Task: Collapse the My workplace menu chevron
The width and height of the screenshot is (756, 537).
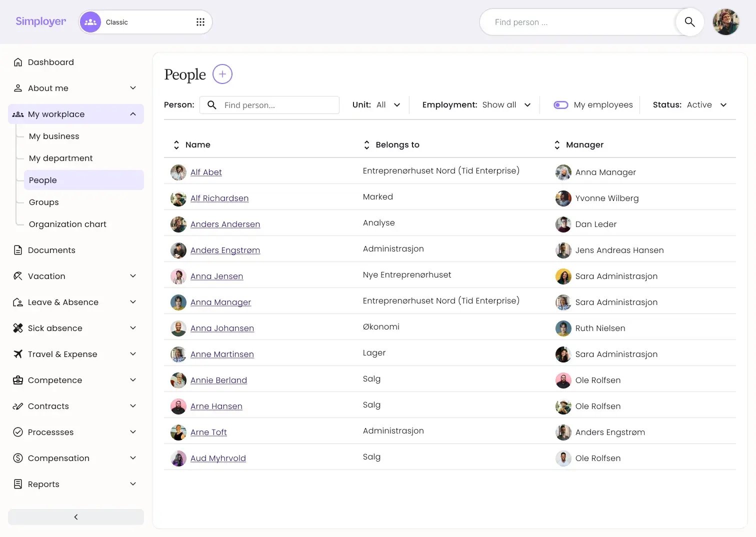Action: pos(133,114)
